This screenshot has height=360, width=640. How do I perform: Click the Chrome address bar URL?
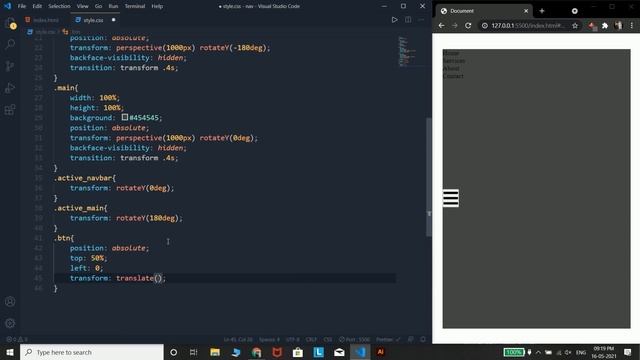click(x=527, y=25)
